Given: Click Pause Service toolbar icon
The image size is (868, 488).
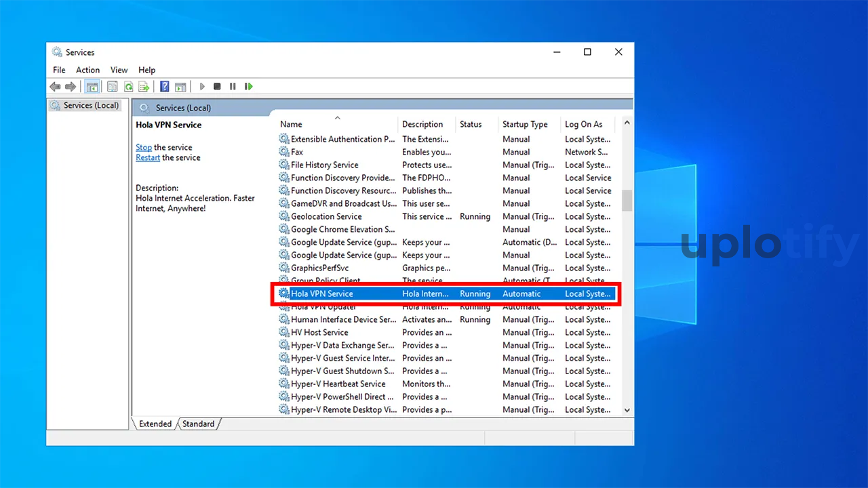Looking at the screenshot, I should click(x=233, y=87).
